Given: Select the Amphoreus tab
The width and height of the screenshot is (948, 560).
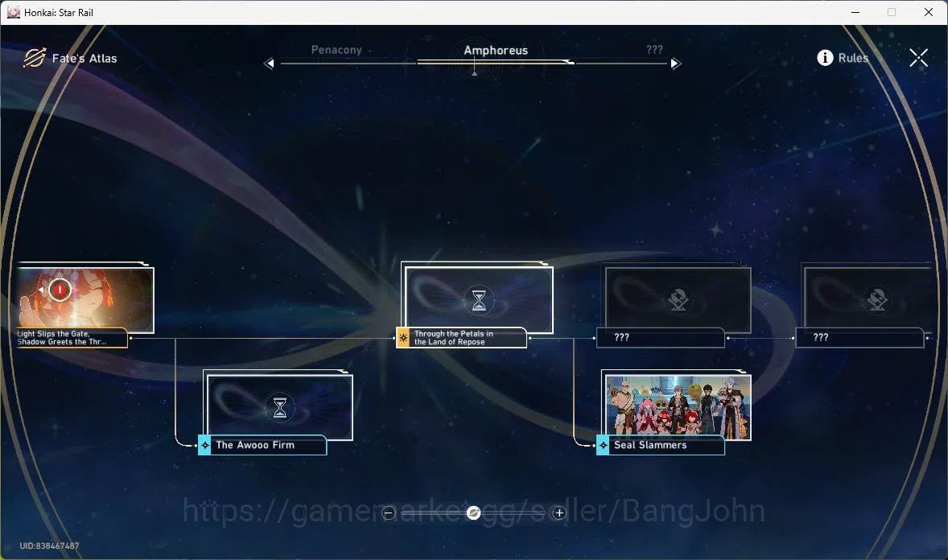Looking at the screenshot, I should click(x=496, y=51).
